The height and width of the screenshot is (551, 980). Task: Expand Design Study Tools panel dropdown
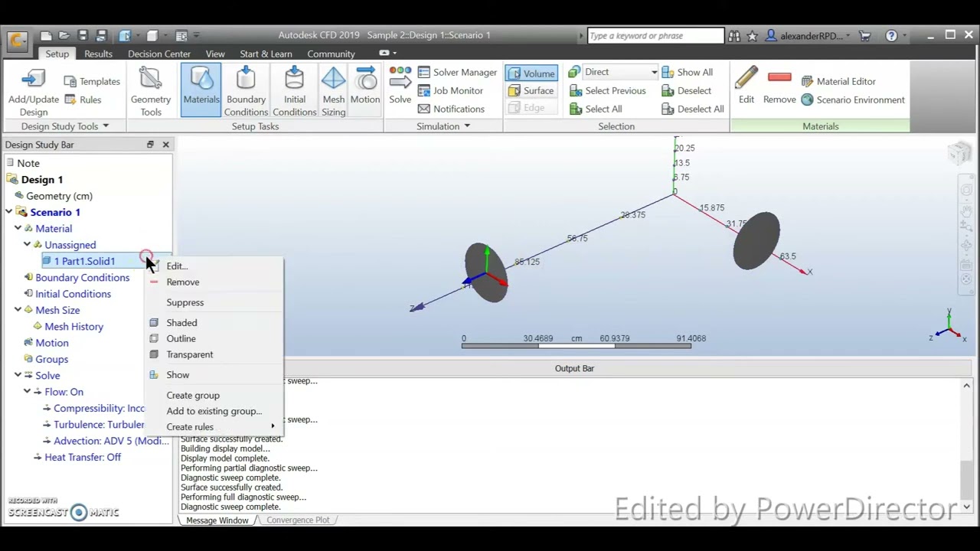coord(106,126)
